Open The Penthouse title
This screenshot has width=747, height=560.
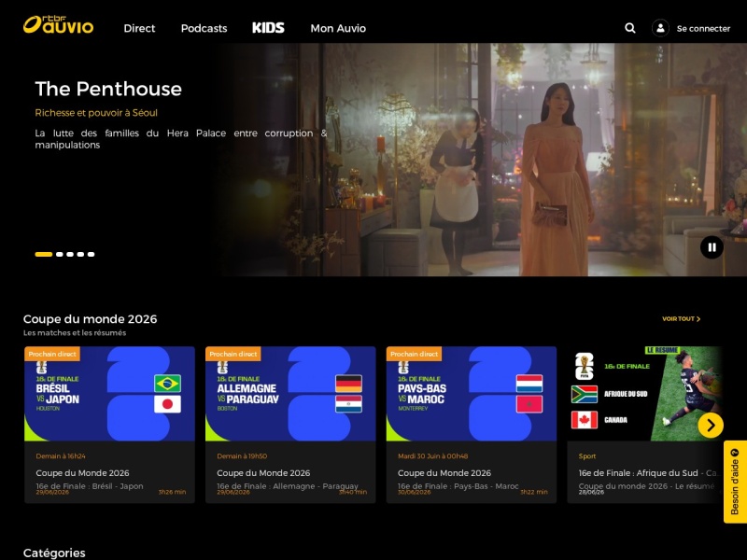coord(108,89)
